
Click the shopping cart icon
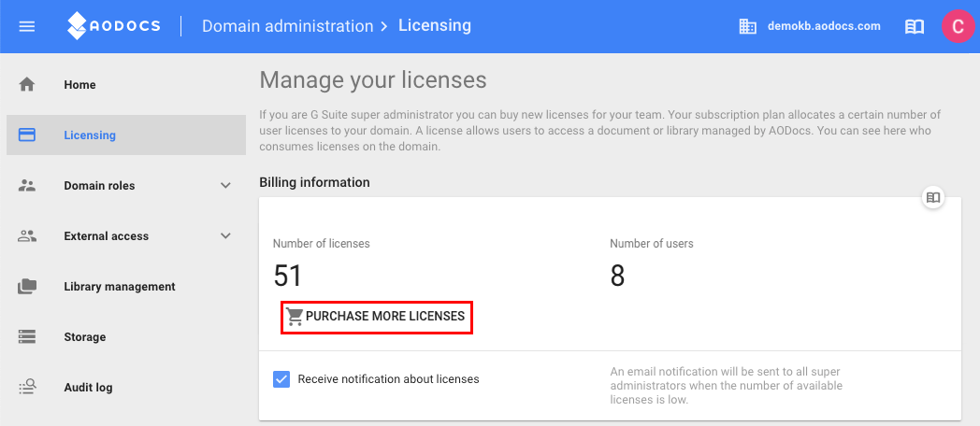[x=295, y=316]
